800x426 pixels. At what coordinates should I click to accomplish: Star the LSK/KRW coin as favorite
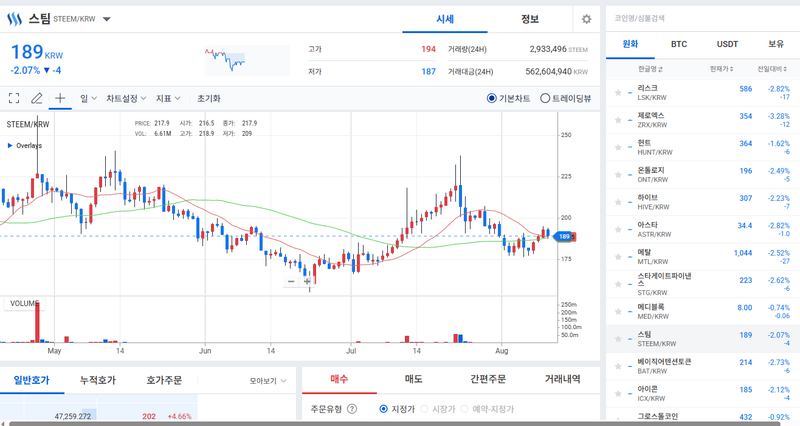coord(618,92)
